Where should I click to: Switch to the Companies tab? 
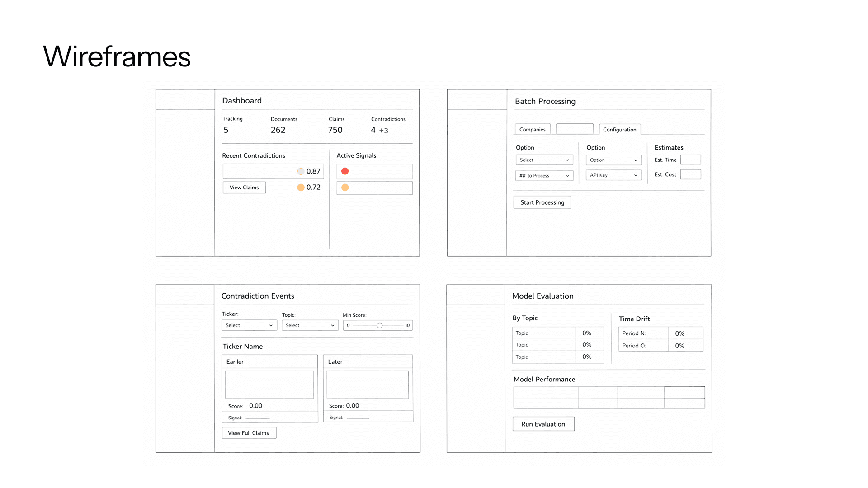(x=533, y=130)
